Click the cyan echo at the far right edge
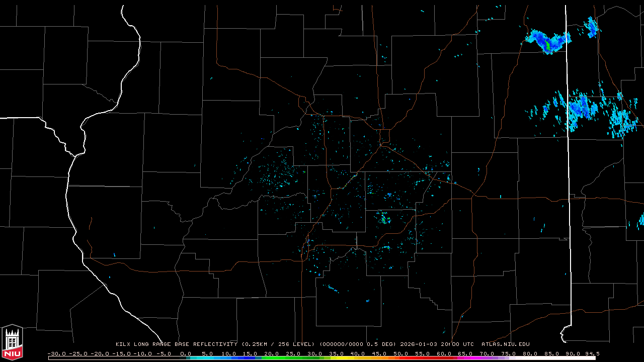Image resolution: width=644 pixels, height=362 pixels. tap(641, 220)
